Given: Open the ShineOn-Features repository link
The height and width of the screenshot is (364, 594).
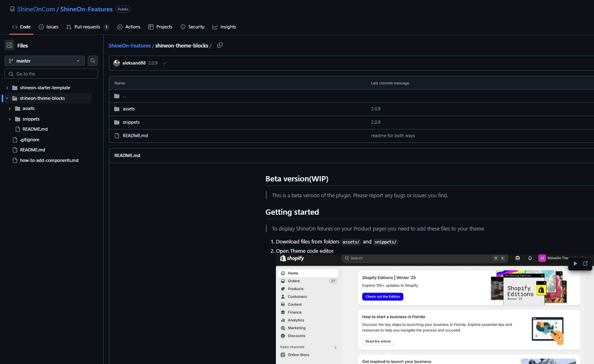Looking at the screenshot, I should pyautogui.click(x=87, y=9).
